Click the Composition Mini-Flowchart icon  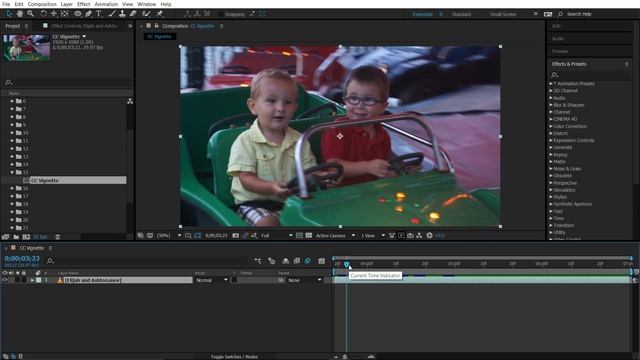click(258, 261)
